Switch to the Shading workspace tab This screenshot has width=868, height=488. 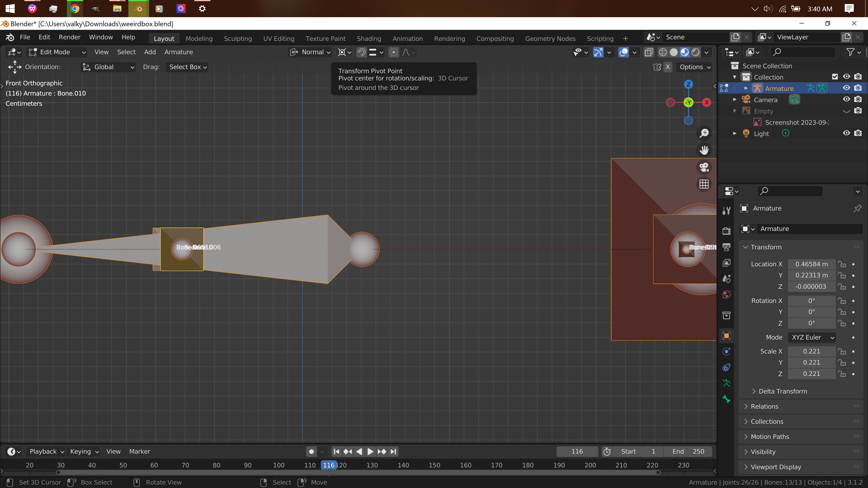point(369,39)
